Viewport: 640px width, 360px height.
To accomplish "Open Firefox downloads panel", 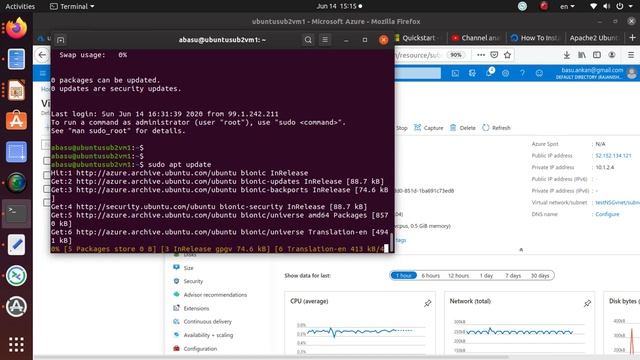I will pos(567,55).
